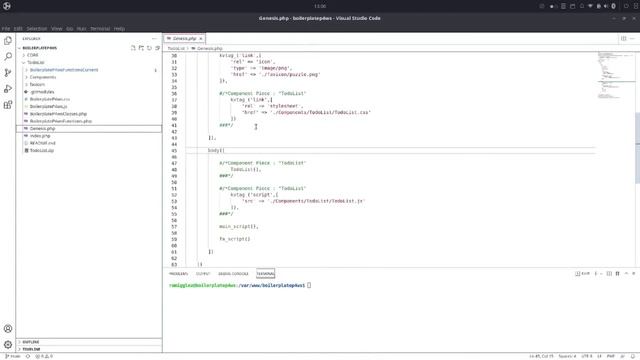640x360 pixels.
Task: Open the Source Control view
Action: coord(8,73)
